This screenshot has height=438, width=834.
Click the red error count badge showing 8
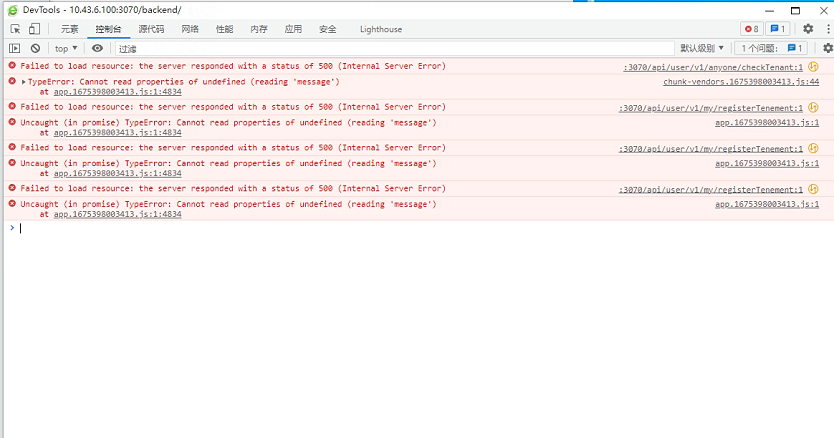750,29
